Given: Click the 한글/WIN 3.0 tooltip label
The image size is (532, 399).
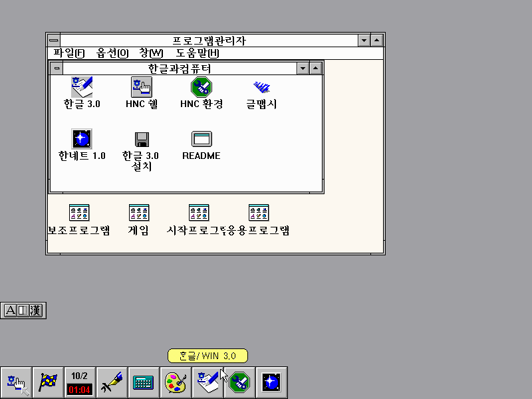Looking at the screenshot, I should coord(207,356).
